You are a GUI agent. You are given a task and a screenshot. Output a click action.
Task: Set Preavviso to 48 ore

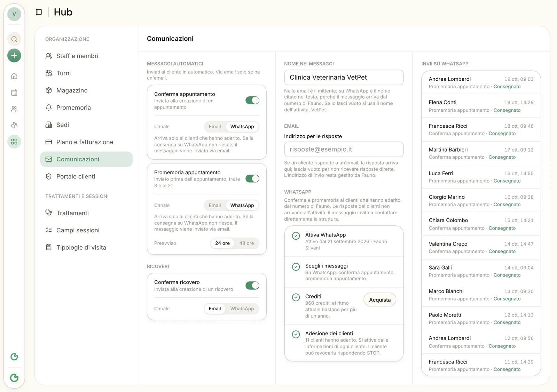tap(246, 243)
